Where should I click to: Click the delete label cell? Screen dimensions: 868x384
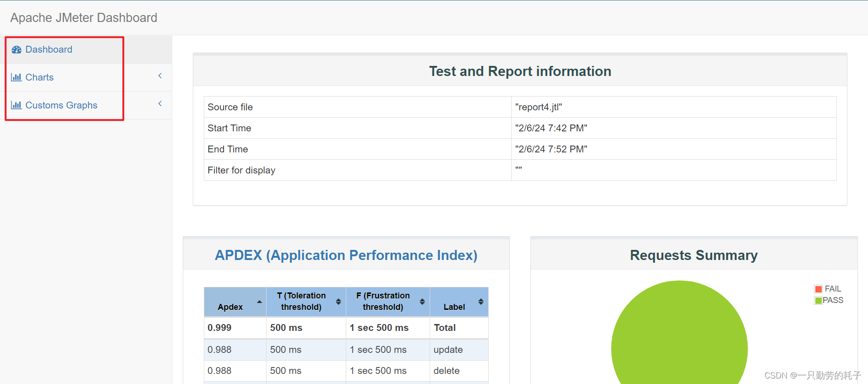point(446,371)
